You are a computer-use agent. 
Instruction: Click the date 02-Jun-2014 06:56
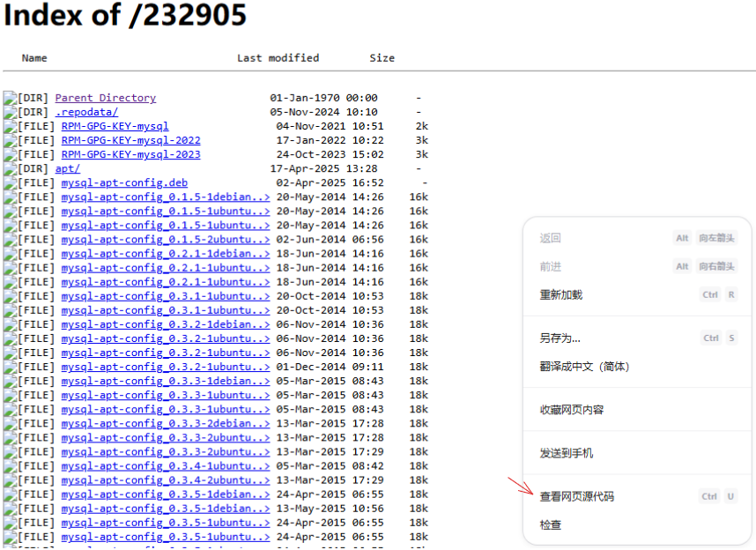[x=330, y=239]
